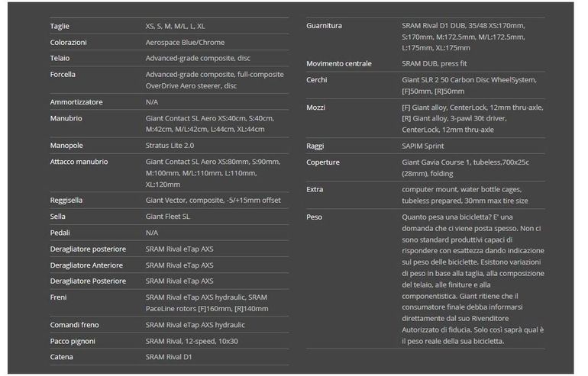Click the Giant Vector seatpost description

coord(213,200)
